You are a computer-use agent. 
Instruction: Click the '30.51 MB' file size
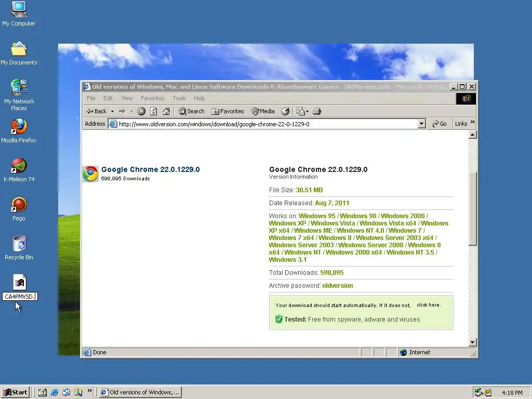(309, 190)
